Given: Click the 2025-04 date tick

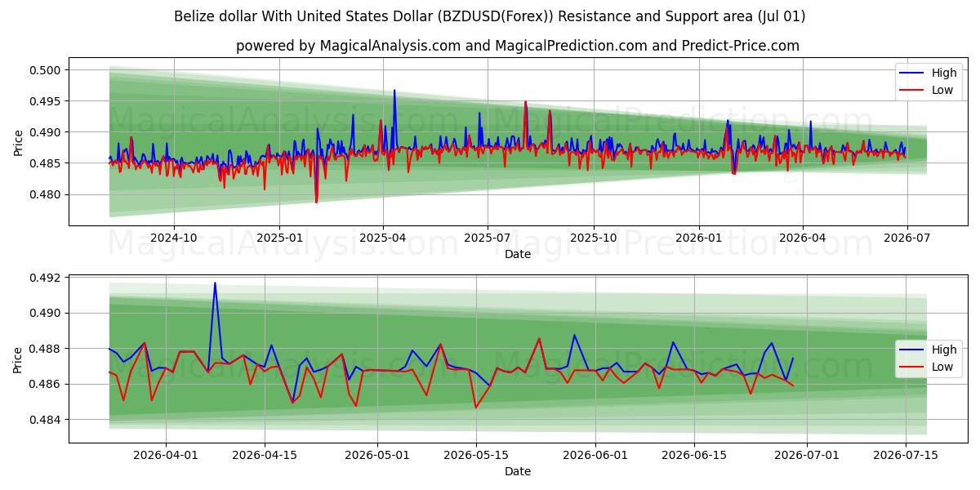Looking at the screenshot, I should click(x=382, y=237).
